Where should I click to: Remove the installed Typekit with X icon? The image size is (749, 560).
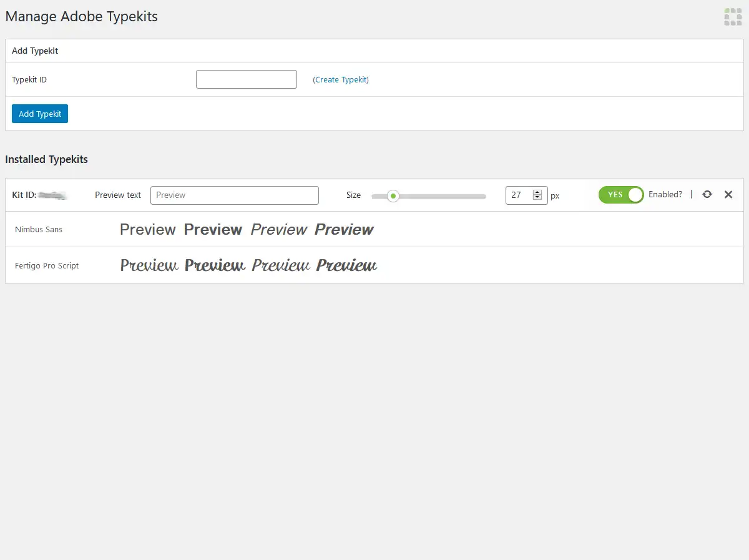728,195
